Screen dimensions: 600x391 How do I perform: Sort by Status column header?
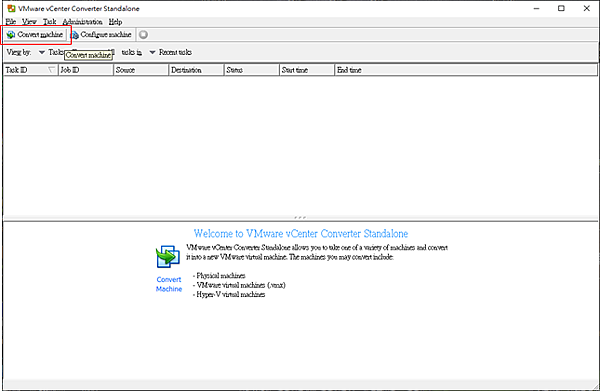tap(251, 70)
